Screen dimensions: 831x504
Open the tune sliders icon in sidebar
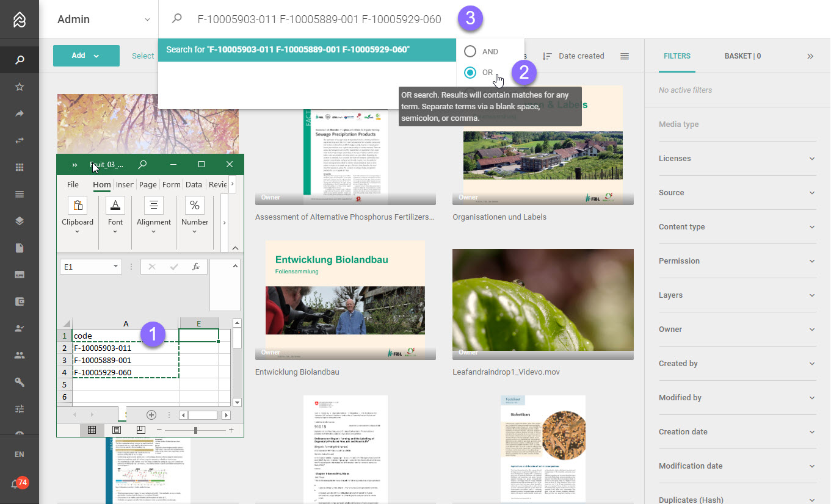pyautogui.click(x=20, y=409)
